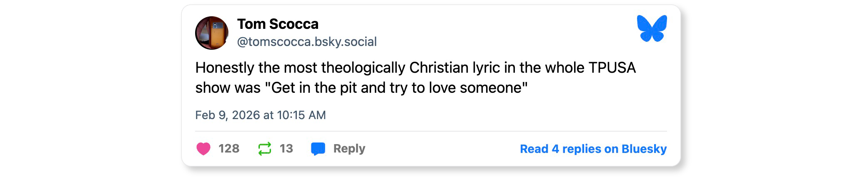
Task: Open Read 4 replies on Bluesky link
Action: tap(593, 149)
